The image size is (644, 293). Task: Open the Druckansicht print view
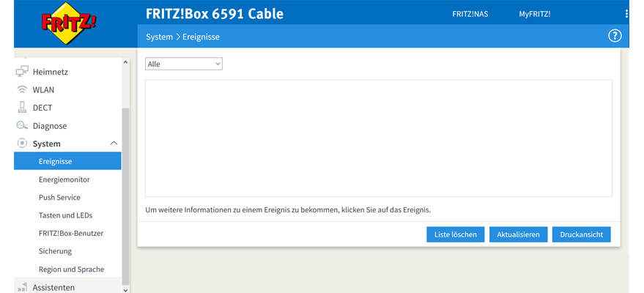point(581,234)
